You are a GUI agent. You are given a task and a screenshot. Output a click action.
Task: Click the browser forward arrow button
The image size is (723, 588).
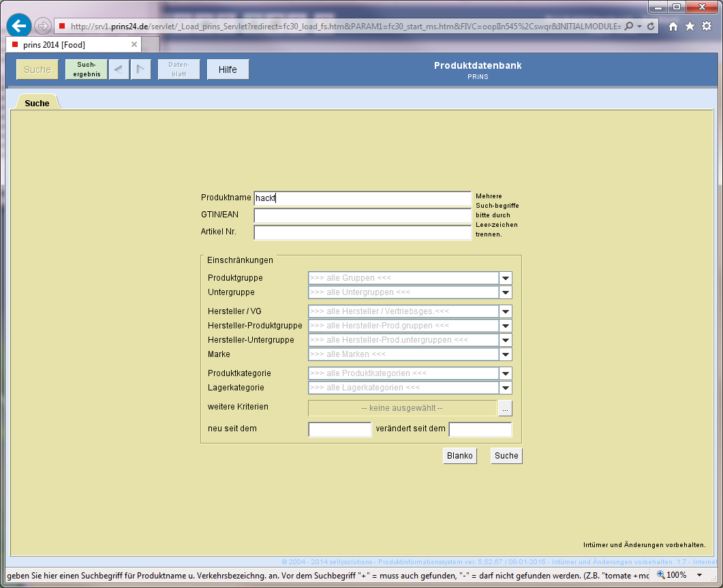tap(42, 26)
